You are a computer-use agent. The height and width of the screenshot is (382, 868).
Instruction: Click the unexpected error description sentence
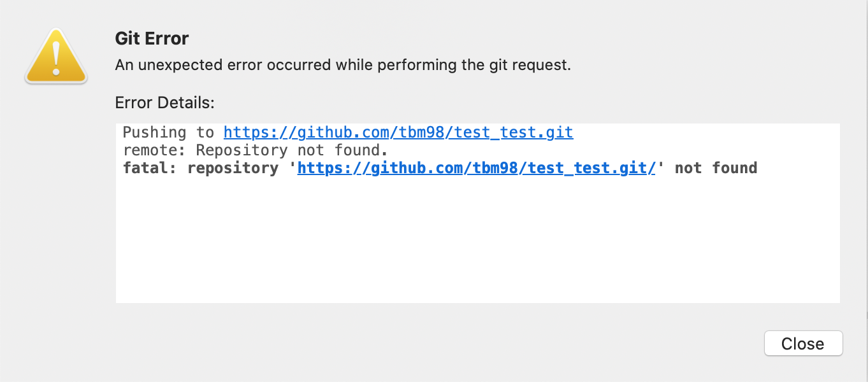[x=342, y=65]
